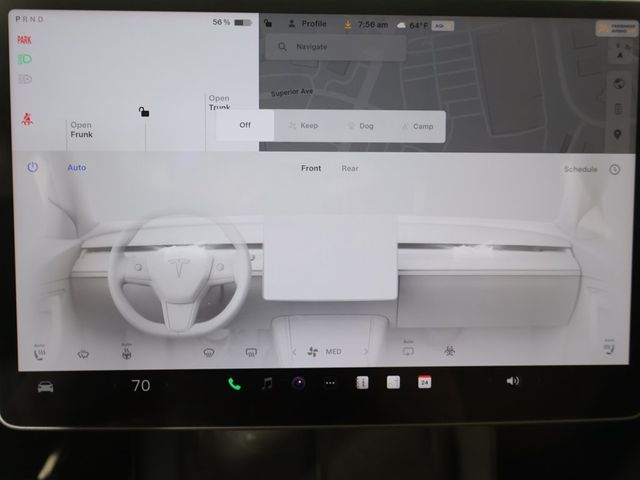Image resolution: width=640 pixels, height=480 pixels.
Task: Toggle steering wheel heater
Action: [x=127, y=352]
